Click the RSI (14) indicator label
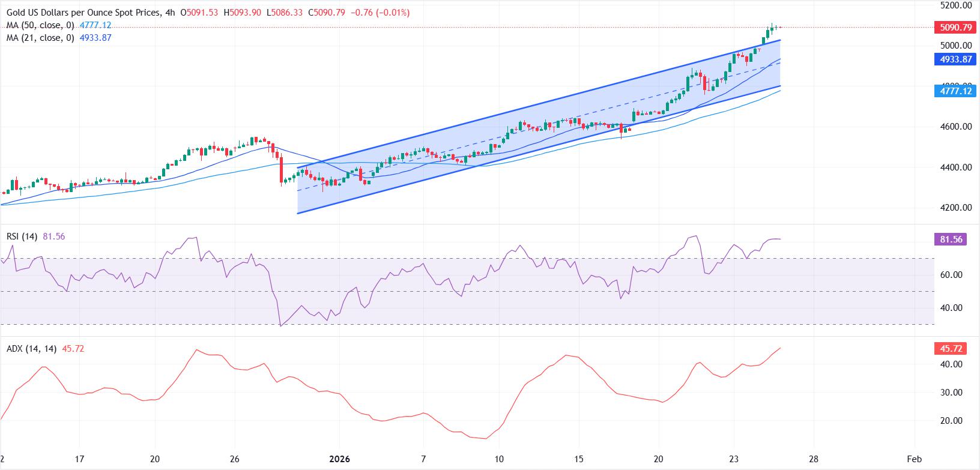This screenshot has height=470, width=980. (22, 237)
